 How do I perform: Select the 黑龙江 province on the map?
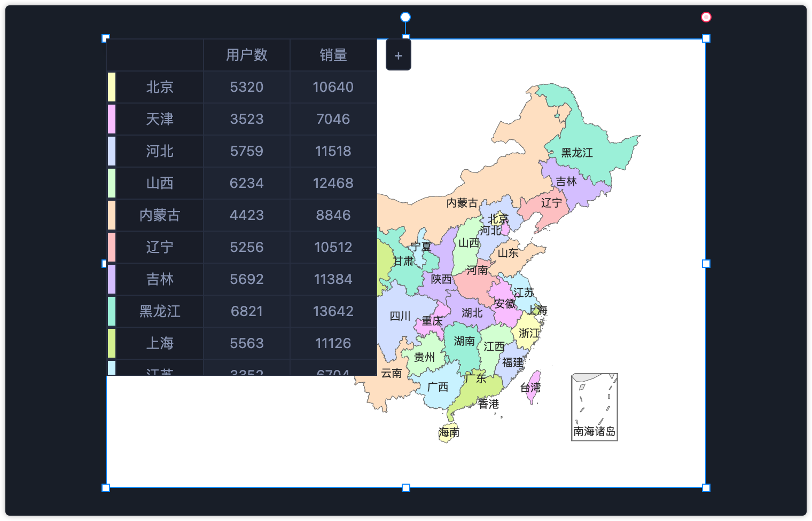click(x=588, y=139)
